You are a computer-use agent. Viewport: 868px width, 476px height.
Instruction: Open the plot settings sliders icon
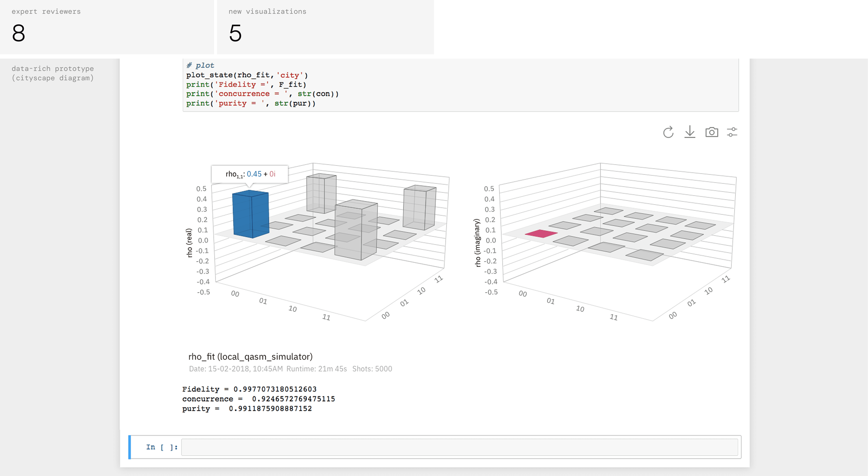coord(732,132)
